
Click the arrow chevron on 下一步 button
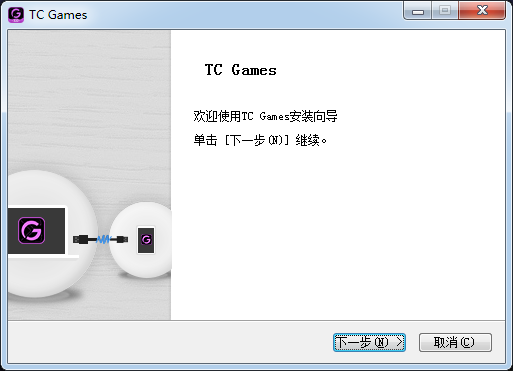click(399, 342)
